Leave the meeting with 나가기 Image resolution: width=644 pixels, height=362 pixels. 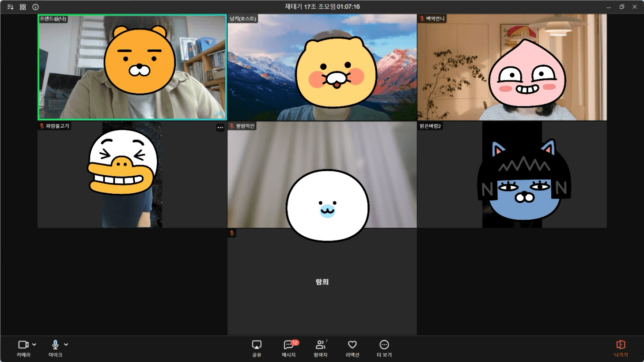click(621, 347)
